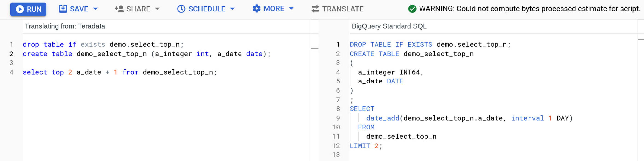The image size is (644, 161).
Task: Click Teradata line 4 select top statement
Action: coord(120,72)
